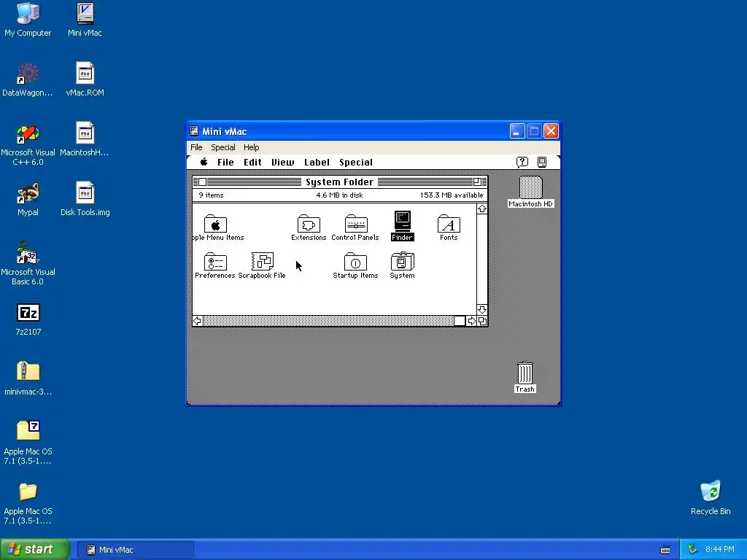
Task: Click the System Folder title bar
Action: click(340, 182)
